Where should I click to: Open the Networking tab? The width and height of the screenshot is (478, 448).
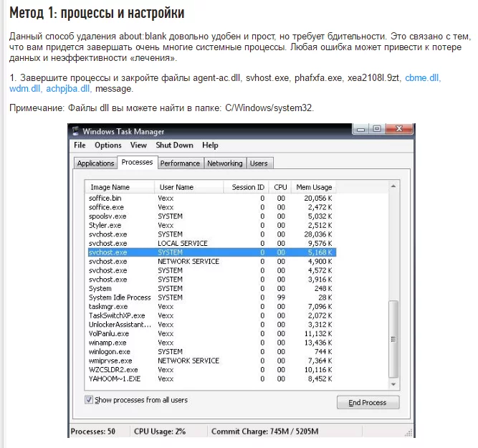tap(225, 163)
